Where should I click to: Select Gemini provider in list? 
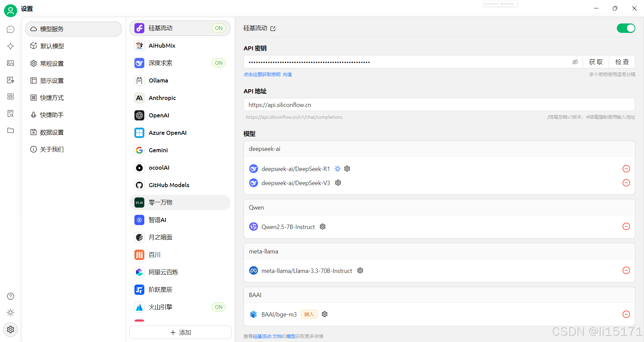[180, 150]
